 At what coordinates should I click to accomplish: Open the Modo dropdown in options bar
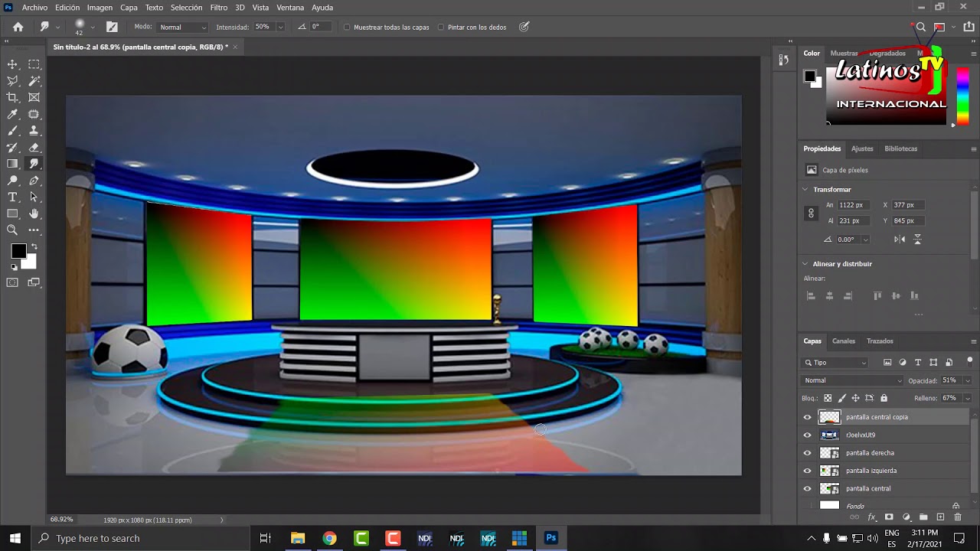tap(182, 27)
